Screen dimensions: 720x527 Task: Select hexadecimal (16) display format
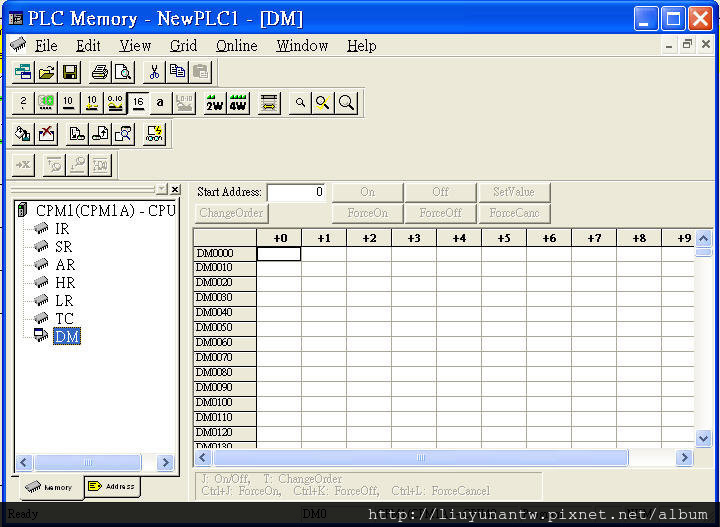pyautogui.click(x=138, y=103)
